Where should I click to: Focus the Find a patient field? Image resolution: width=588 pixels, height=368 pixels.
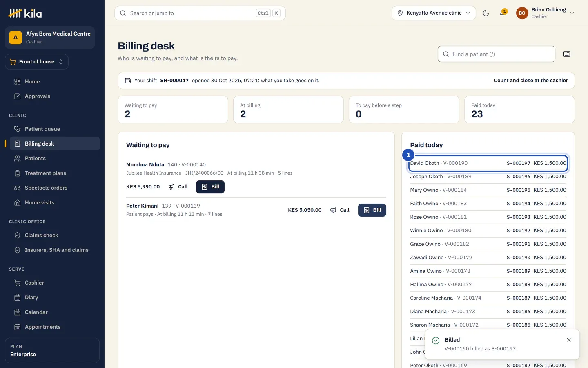497,54
